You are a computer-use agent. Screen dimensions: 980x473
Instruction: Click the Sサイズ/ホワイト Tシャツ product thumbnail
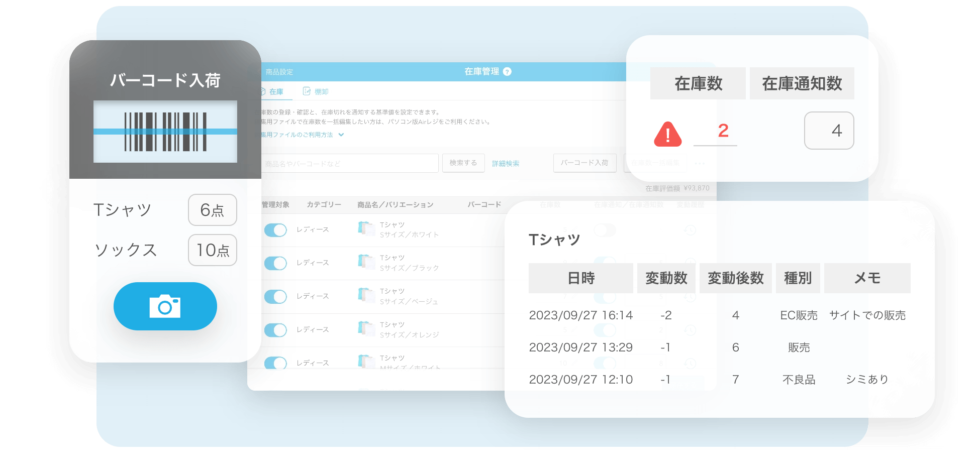click(366, 229)
